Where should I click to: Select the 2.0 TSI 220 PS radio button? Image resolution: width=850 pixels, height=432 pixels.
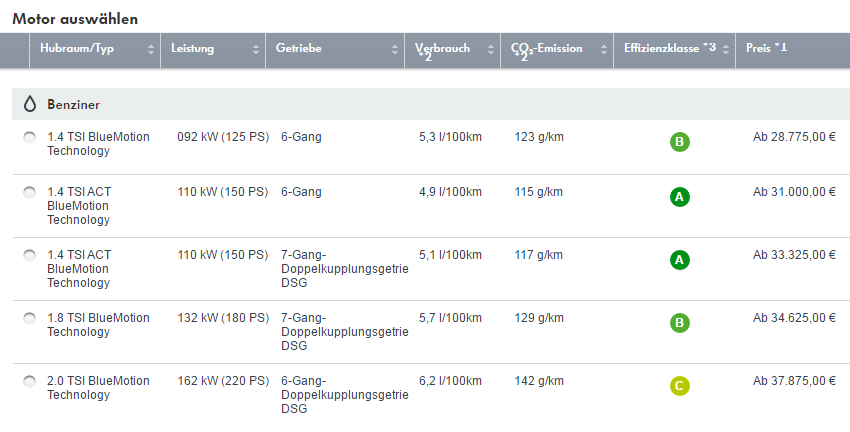point(29,381)
